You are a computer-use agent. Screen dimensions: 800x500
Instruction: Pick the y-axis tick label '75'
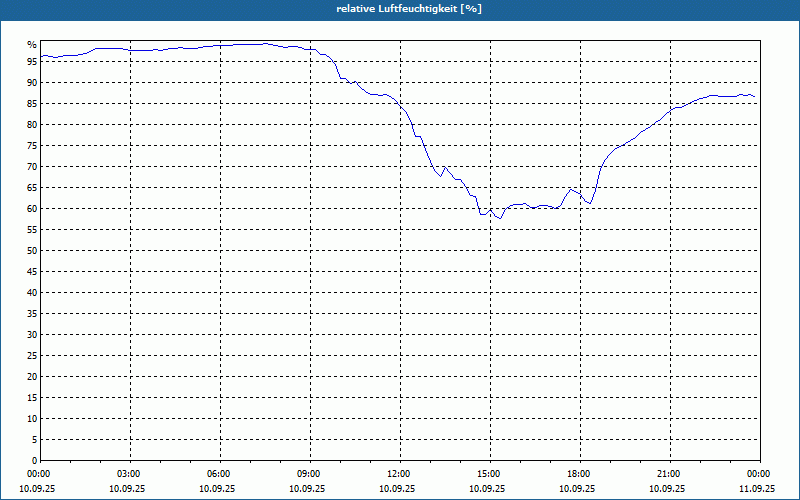(x=32, y=145)
